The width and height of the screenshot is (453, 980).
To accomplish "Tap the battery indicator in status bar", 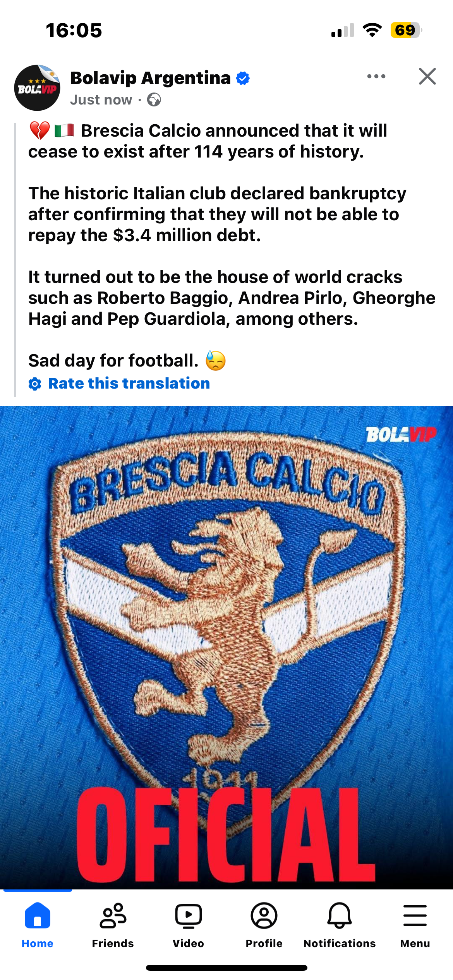I will click(x=406, y=30).
